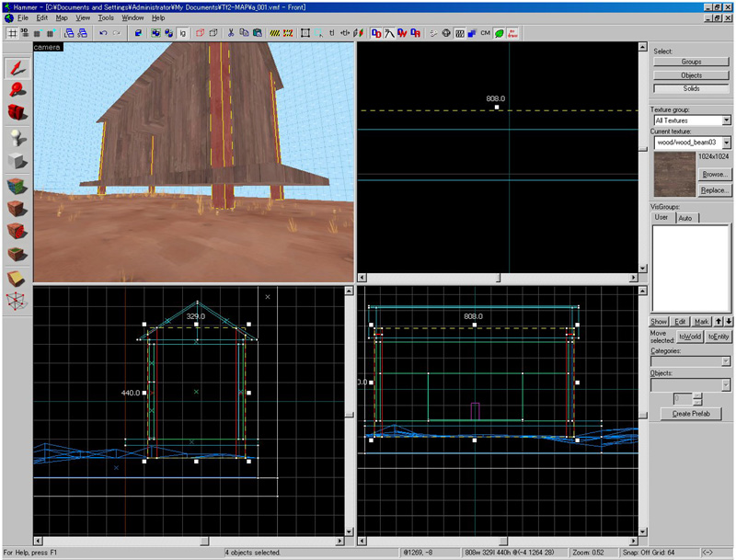
Task: Click the Carve toolbar icon
Action: [x=138, y=33]
